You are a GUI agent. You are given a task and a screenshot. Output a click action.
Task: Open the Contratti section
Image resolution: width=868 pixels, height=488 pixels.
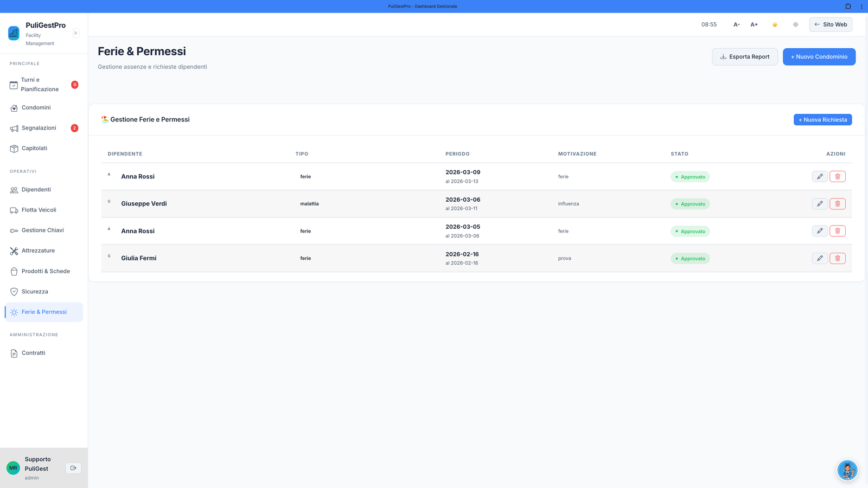[x=14, y=353]
